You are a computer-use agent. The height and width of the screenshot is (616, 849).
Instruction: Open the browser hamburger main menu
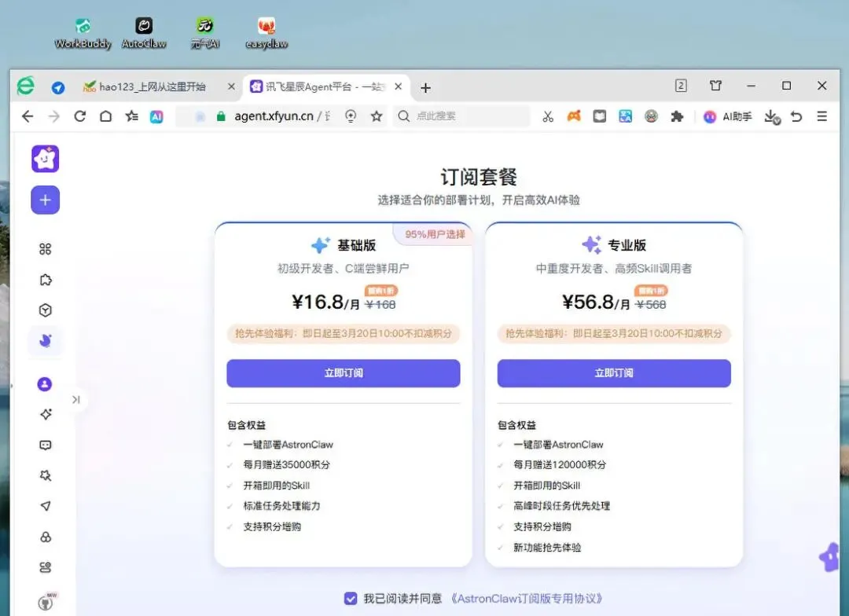click(x=822, y=116)
